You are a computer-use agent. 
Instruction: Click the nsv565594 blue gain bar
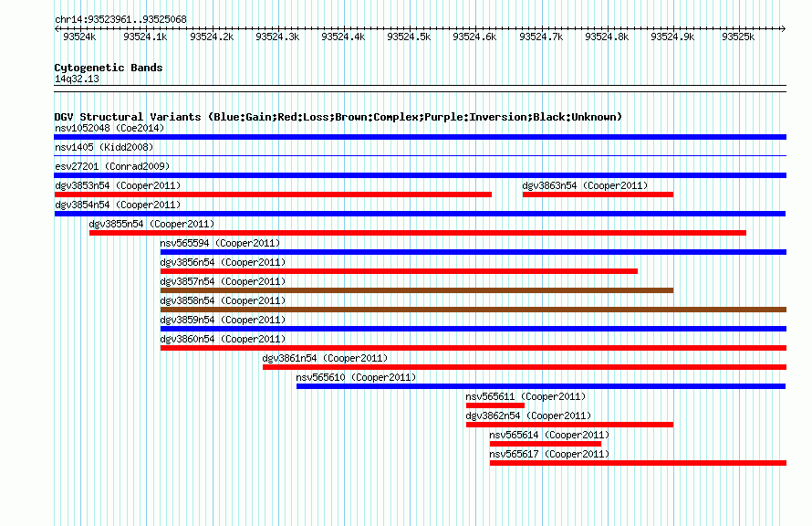point(474,252)
